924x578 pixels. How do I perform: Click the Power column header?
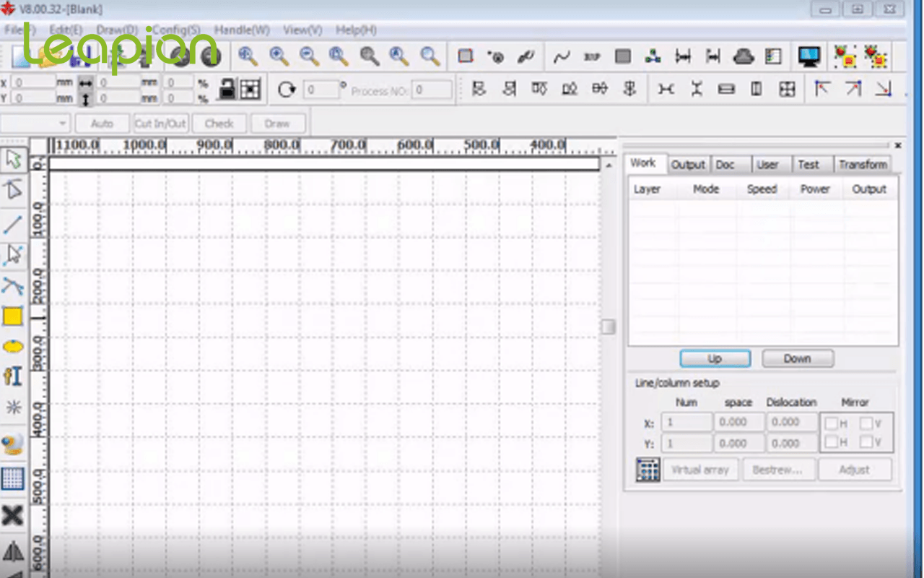pyautogui.click(x=815, y=189)
